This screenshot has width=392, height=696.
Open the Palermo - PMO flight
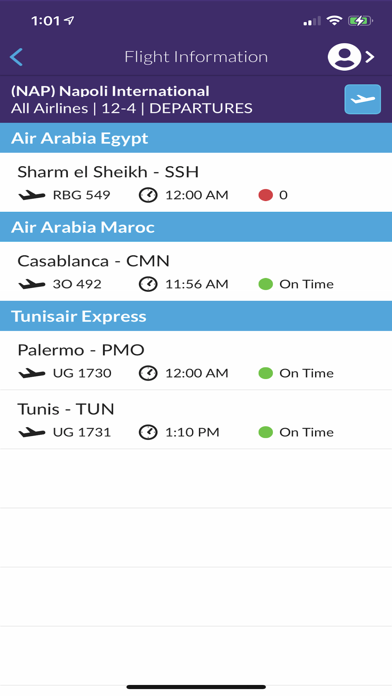(196, 360)
